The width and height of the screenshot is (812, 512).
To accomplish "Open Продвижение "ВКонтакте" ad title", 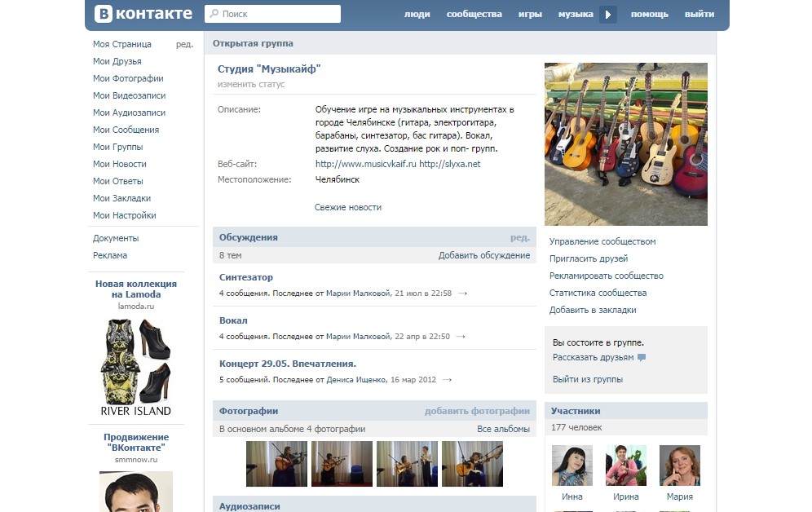I will pos(136,442).
